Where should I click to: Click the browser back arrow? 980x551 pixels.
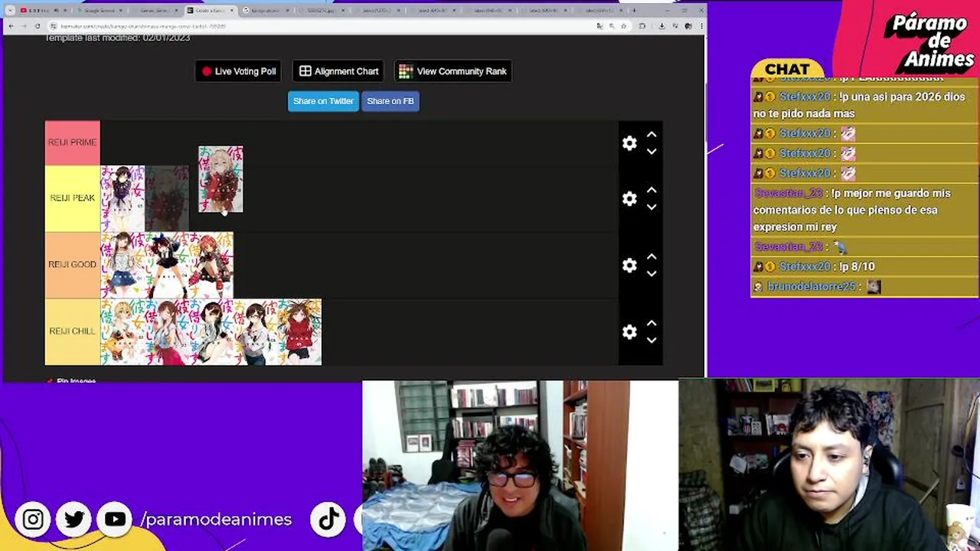(11, 26)
